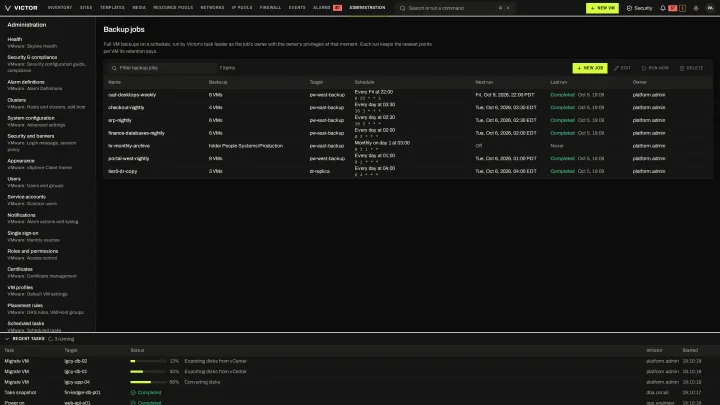Open Notifications sidebar item
Viewport: 720px width, 405px height.
click(47, 219)
